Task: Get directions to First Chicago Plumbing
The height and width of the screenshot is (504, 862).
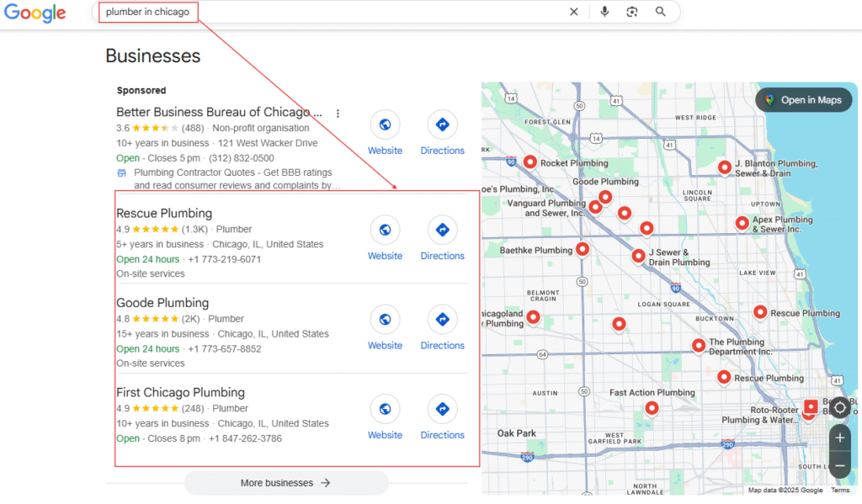Action: pos(443,409)
